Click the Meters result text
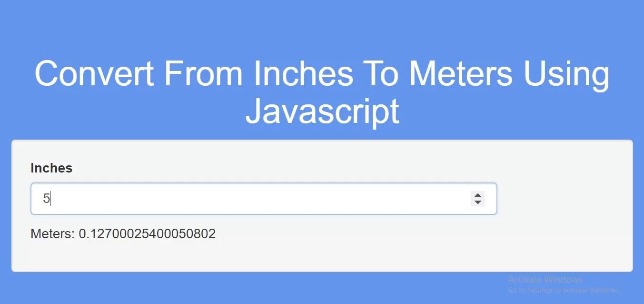Viewport: 644px width, 304px height. (123, 233)
